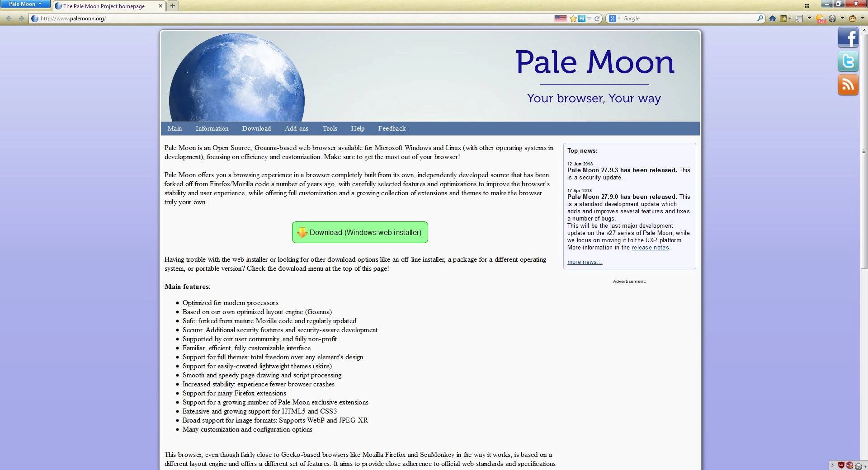Click the blue Hi translator icon
The height and width of the screenshot is (470, 868).
tap(582, 19)
